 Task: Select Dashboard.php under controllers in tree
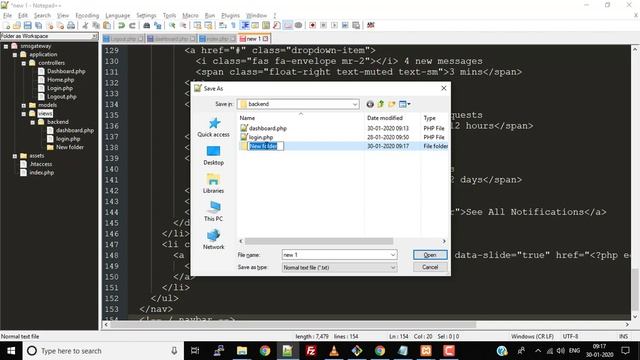click(x=66, y=71)
